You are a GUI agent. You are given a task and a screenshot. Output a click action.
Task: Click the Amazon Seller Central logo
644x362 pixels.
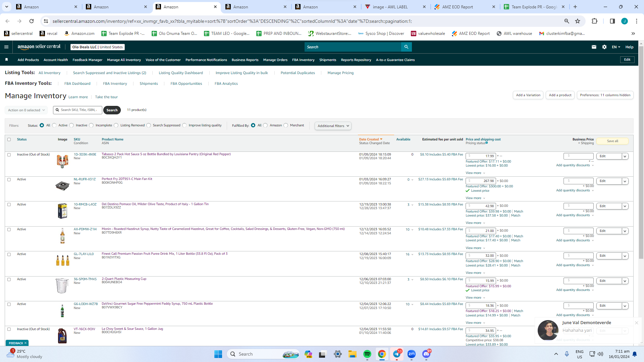click(x=39, y=47)
